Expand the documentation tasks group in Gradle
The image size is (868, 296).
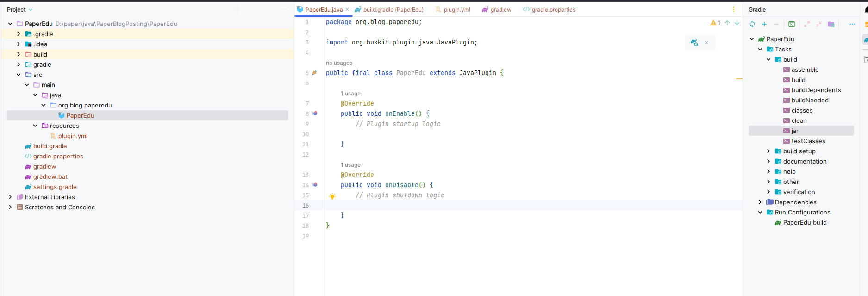click(768, 161)
